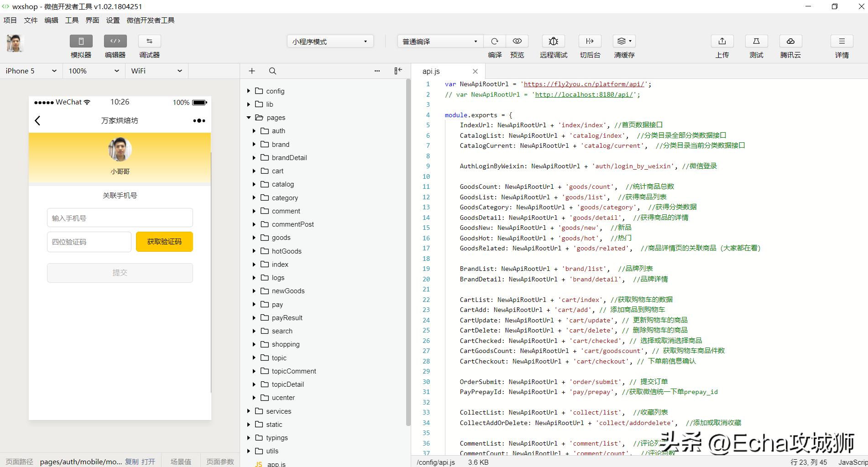Toggle the debugger panel icon

point(149,42)
